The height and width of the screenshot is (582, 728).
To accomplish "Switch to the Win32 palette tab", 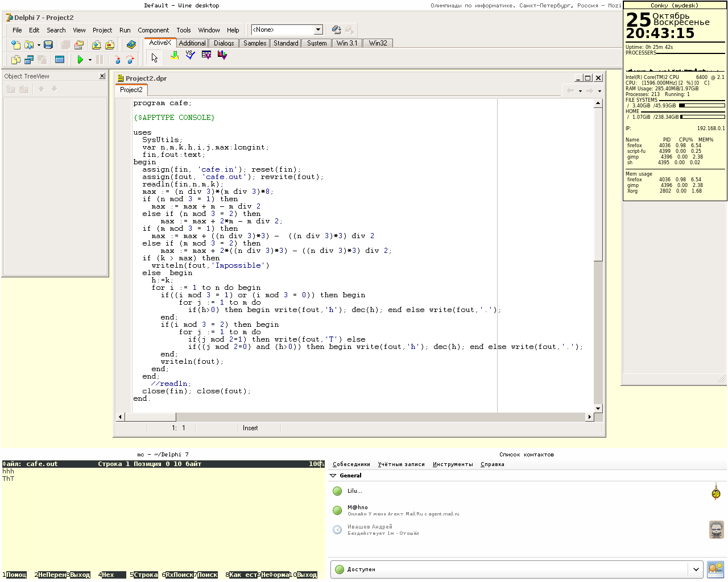I will coord(378,43).
